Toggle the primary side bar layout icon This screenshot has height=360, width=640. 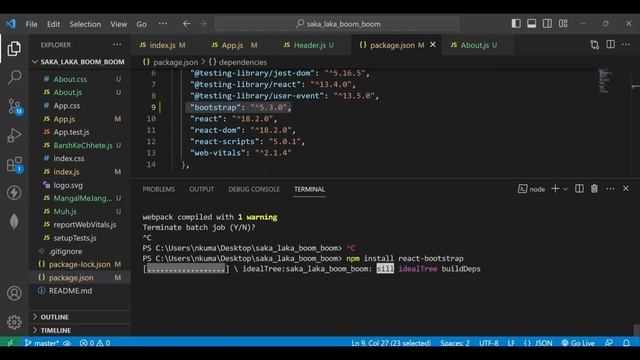(x=516, y=24)
